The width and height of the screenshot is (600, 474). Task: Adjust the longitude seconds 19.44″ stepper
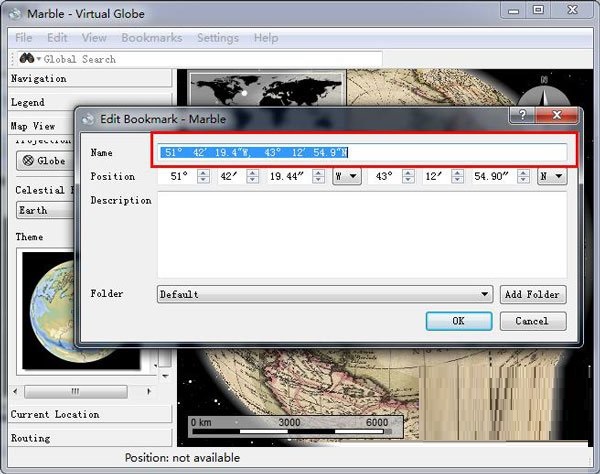318,176
